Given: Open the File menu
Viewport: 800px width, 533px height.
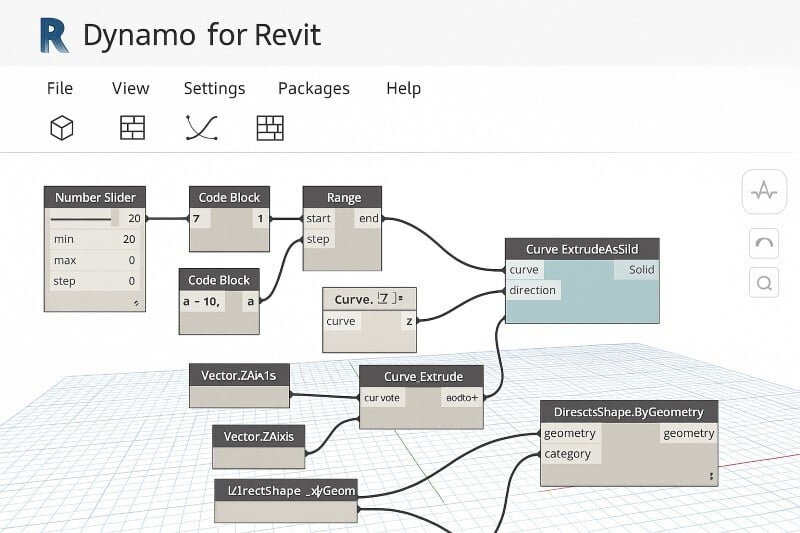Looking at the screenshot, I should pyautogui.click(x=60, y=88).
